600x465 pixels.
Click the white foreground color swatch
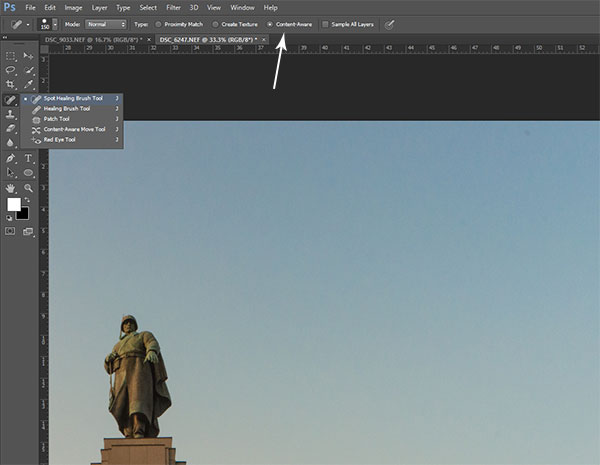(x=14, y=204)
